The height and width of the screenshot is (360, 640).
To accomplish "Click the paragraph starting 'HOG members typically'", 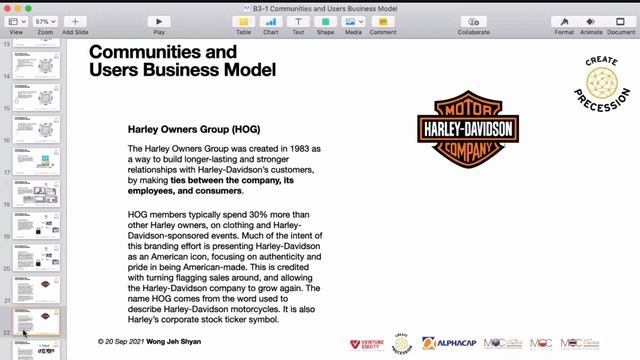I will (225, 267).
